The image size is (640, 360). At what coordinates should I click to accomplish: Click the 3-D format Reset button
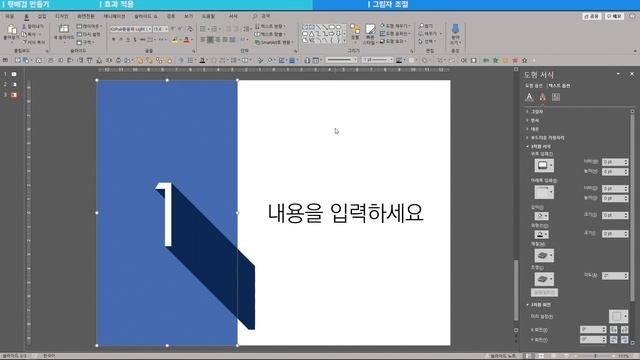pos(544,293)
